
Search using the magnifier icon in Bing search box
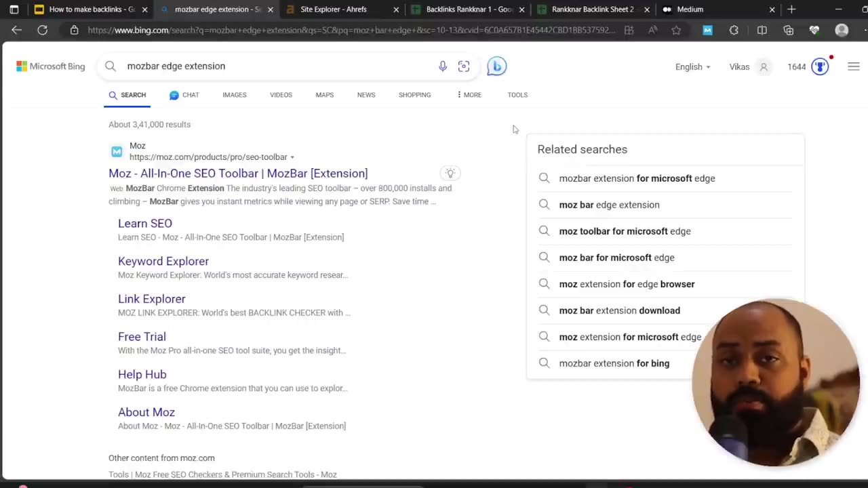pyautogui.click(x=111, y=66)
